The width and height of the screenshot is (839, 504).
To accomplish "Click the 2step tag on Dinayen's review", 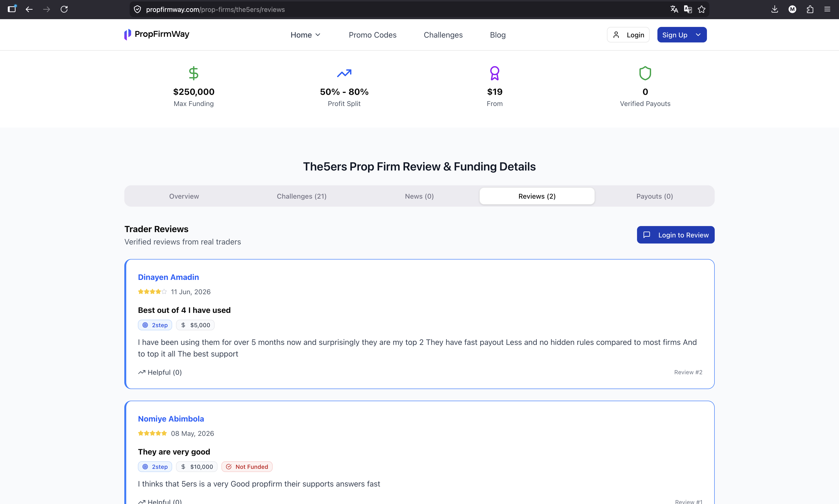I will click(155, 325).
